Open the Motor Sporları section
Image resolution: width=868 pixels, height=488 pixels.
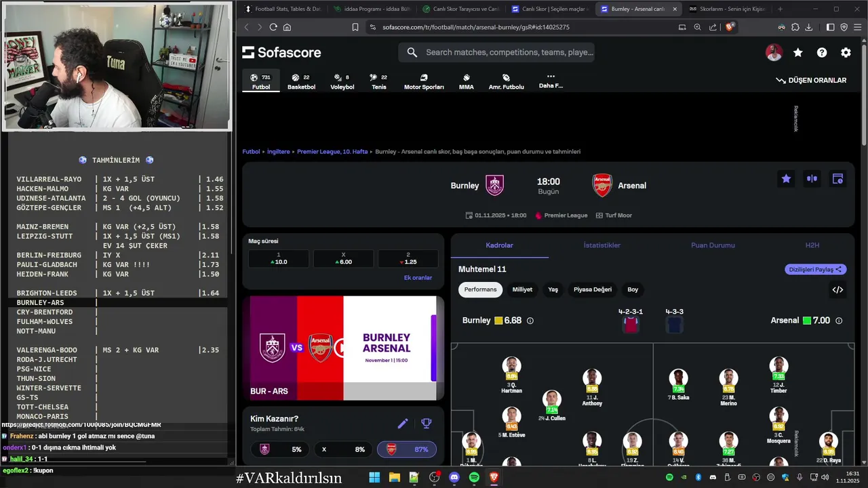coord(424,81)
